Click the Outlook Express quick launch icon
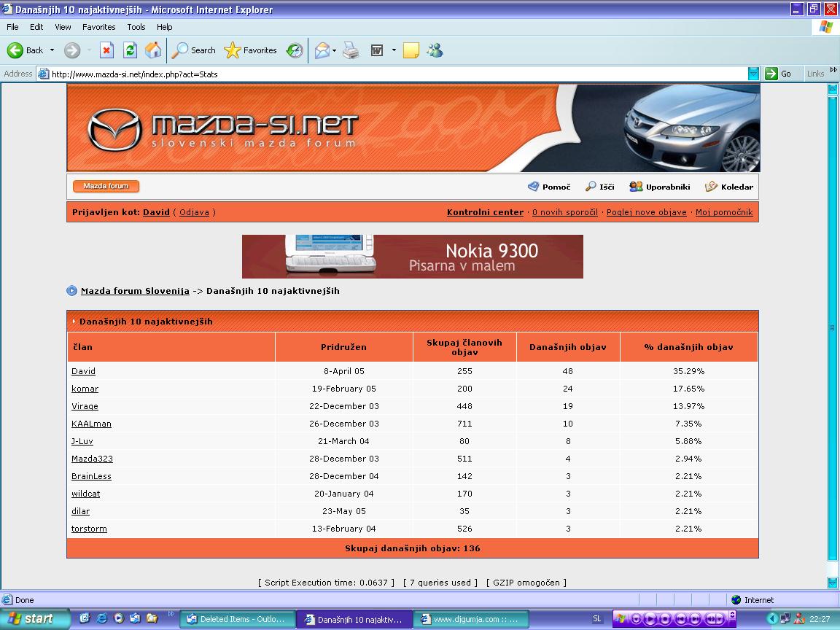Image resolution: width=840 pixels, height=630 pixels. pyautogui.click(x=135, y=618)
